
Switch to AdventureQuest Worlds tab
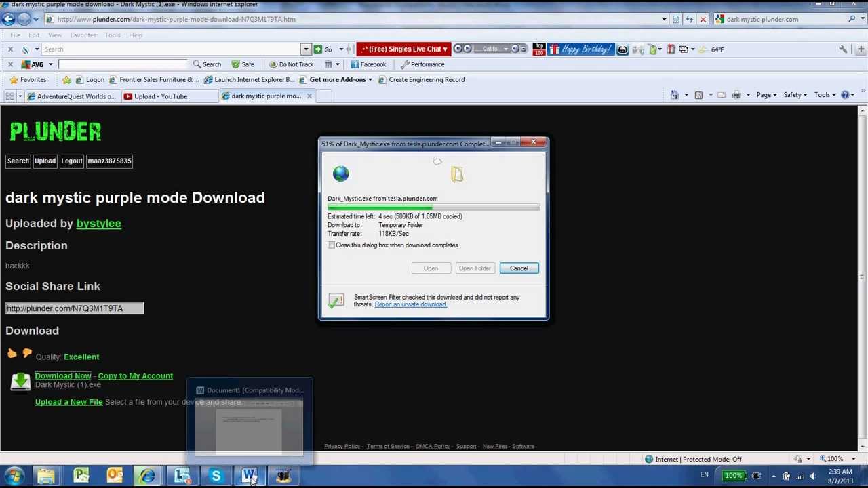coord(73,96)
